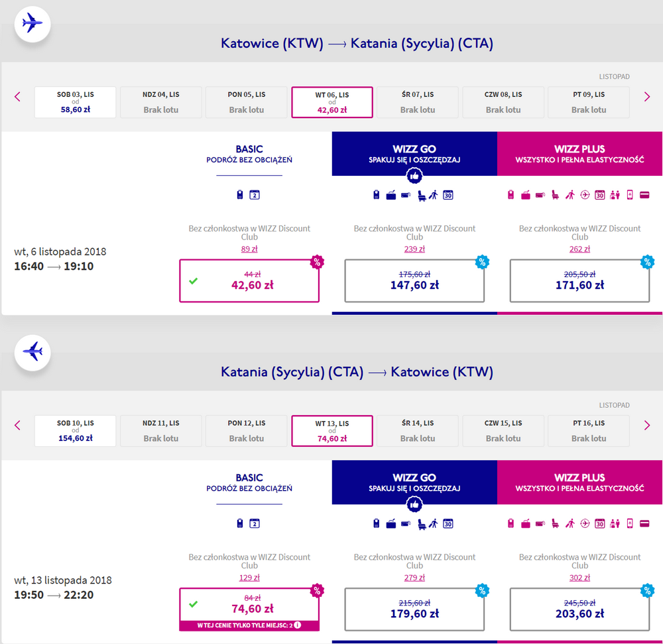Select the WT 06, LIS date tab
663x644 pixels.
click(332, 102)
